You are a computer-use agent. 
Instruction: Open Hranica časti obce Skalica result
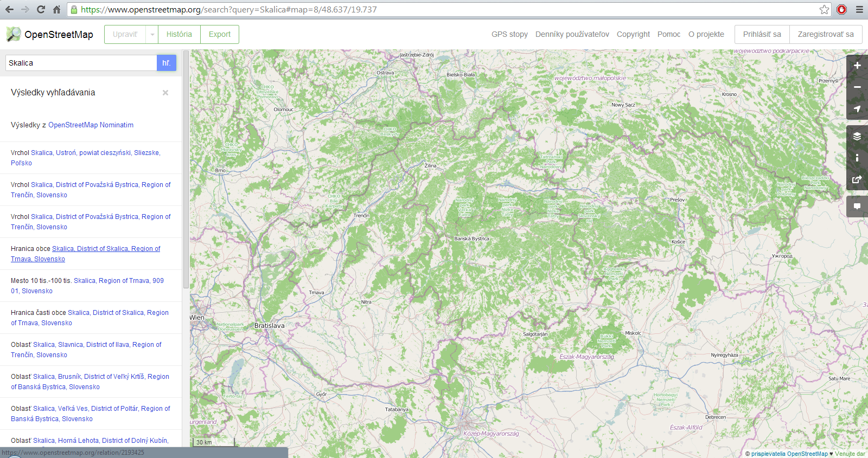tap(91, 318)
